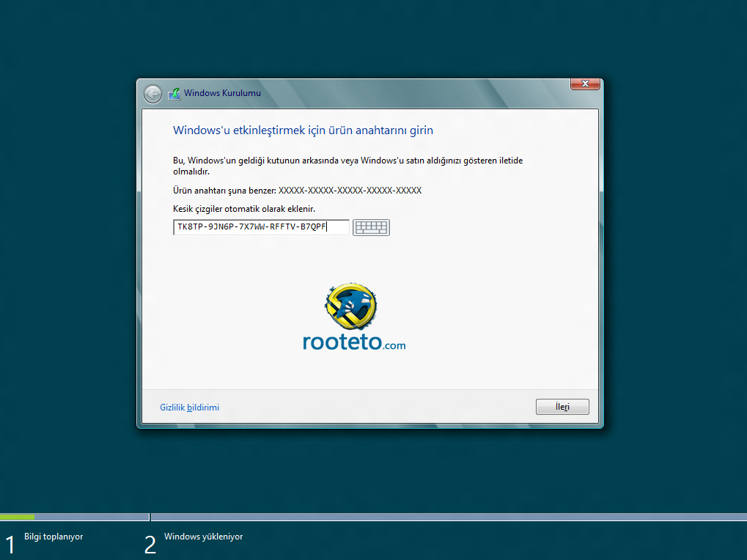The image size is (747, 560).
Task: Click the heading about entering the product key
Action: (x=303, y=130)
